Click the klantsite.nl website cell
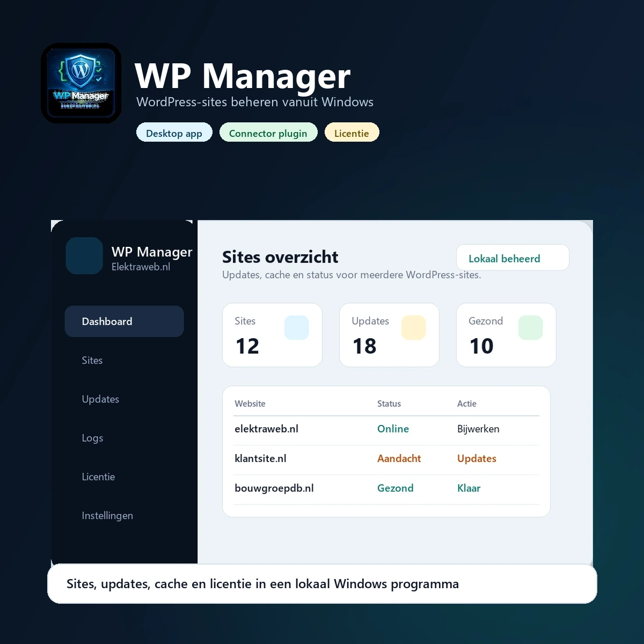The image size is (644, 644). (260, 458)
